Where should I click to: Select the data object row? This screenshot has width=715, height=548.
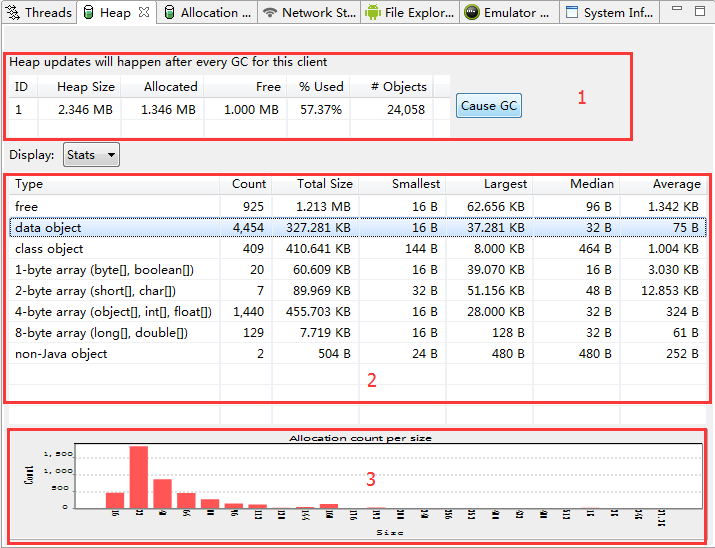point(358,227)
